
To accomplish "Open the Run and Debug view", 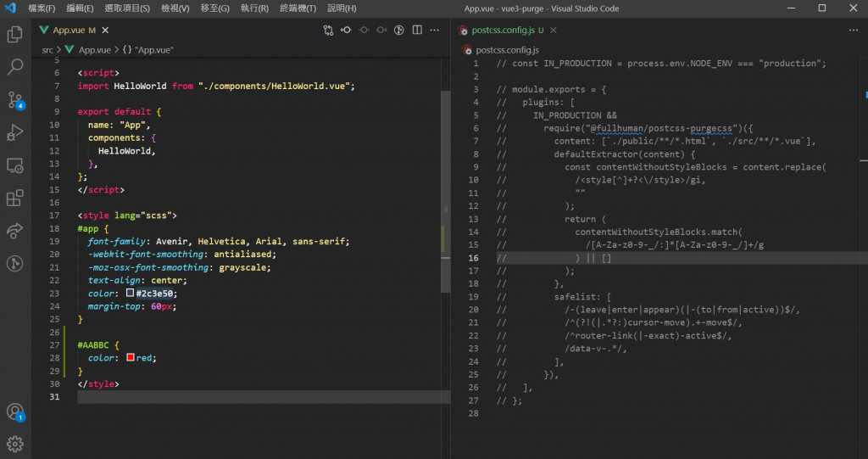I will pyautogui.click(x=15, y=132).
